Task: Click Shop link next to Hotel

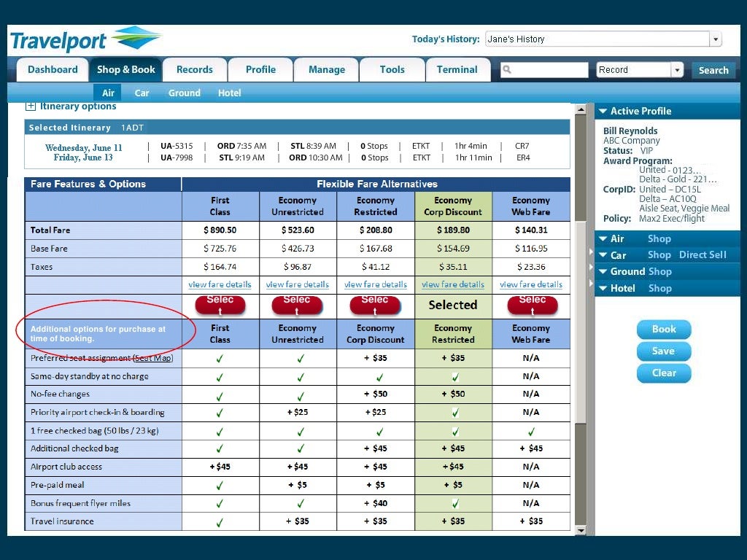Action: [x=659, y=288]
